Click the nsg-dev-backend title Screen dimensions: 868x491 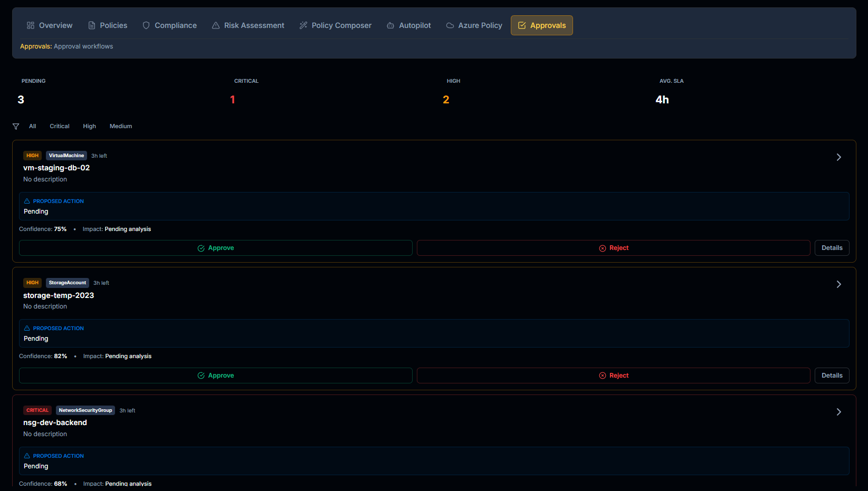click(55, 422)
